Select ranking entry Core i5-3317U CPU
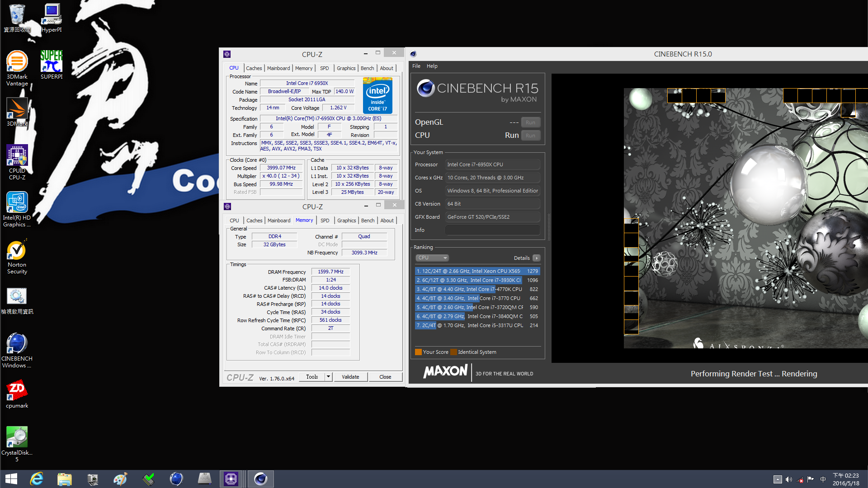The height and width of the screenshot is (488, 868). (x=477, y=325)
